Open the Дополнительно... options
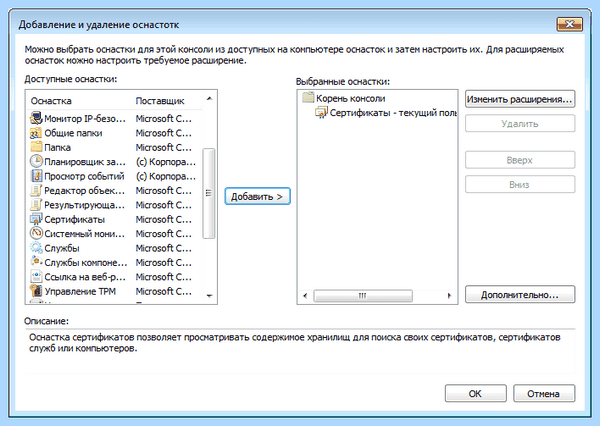 click(x=520, y=295)
